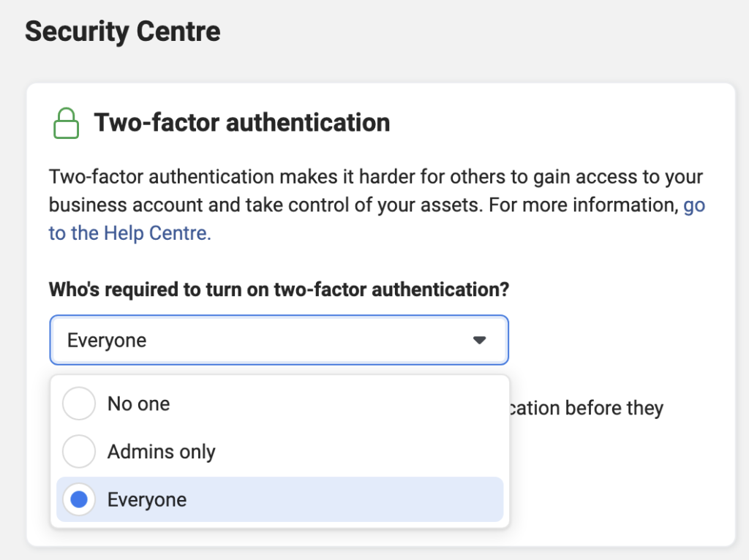
Task: Select the "Admins only" radio button circle
Action: [x=79, y=451]
